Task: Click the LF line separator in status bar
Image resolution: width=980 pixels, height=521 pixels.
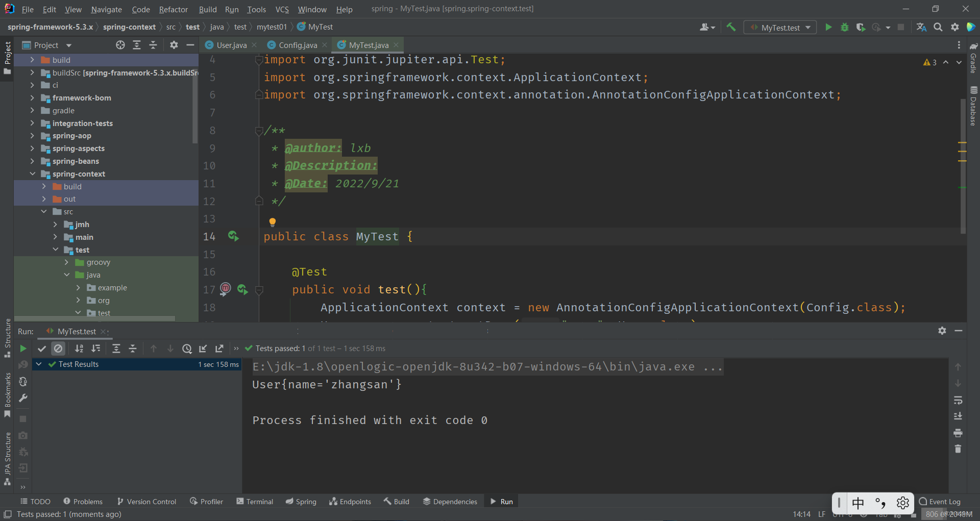Action: (x=822, y=514)
